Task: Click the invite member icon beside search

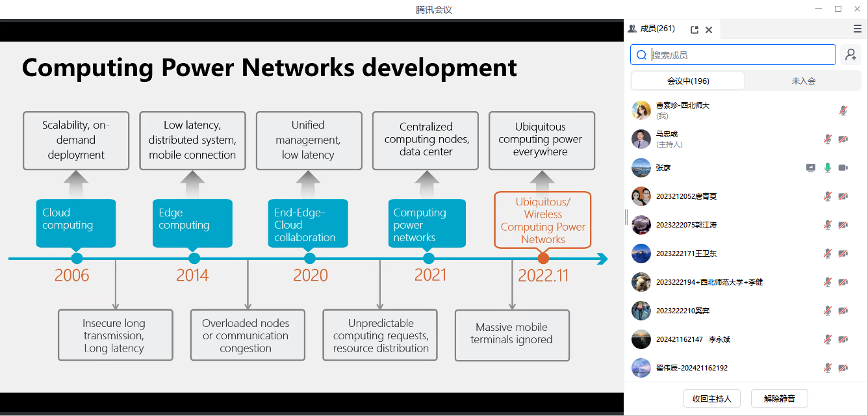Action: (x=851, y=55)
